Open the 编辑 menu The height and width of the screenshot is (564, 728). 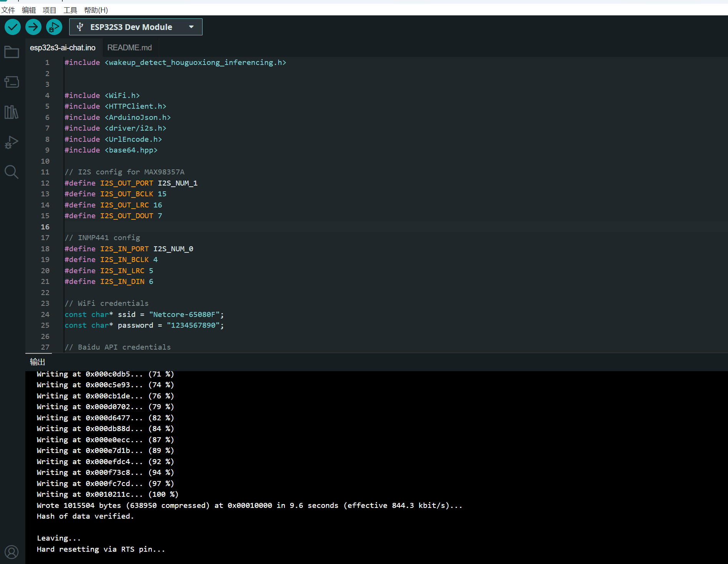(29, 10)
